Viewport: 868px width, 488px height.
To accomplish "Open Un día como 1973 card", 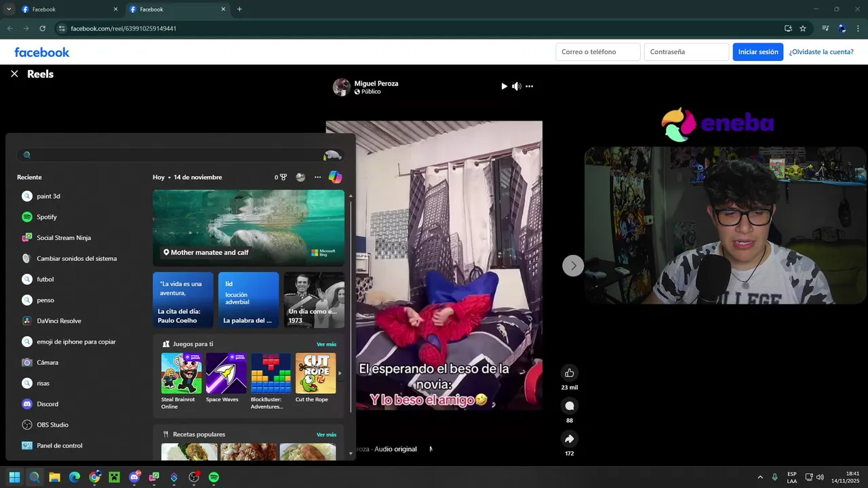I will pyautogui.click(x=314, y=300).
